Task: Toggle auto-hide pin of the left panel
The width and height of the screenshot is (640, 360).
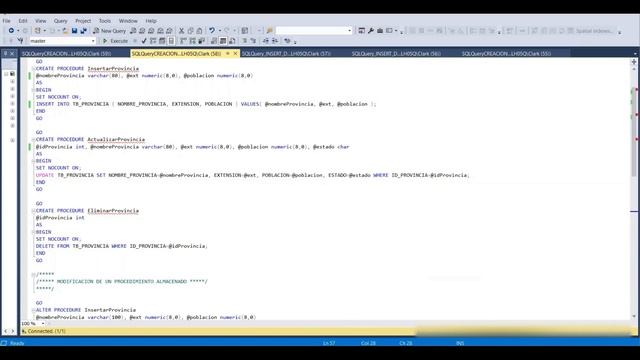Action: [x=5, y=53]
